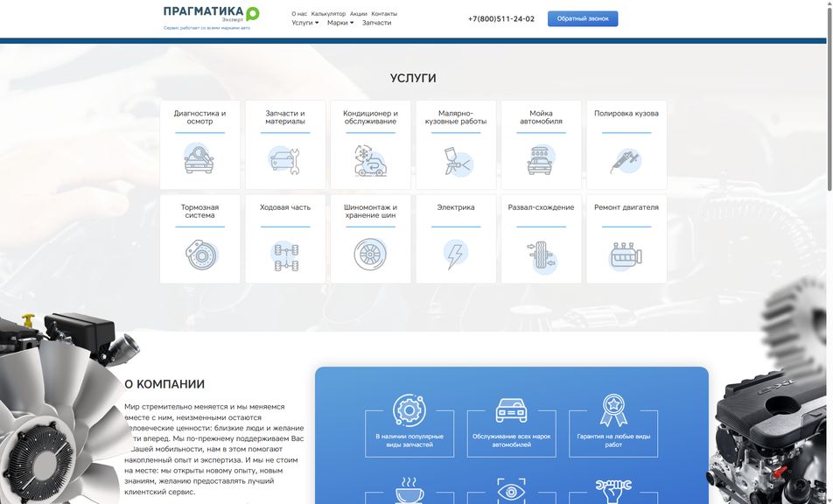Call the +7(800)511-24-02 phone link

click(x=501, y=18)
